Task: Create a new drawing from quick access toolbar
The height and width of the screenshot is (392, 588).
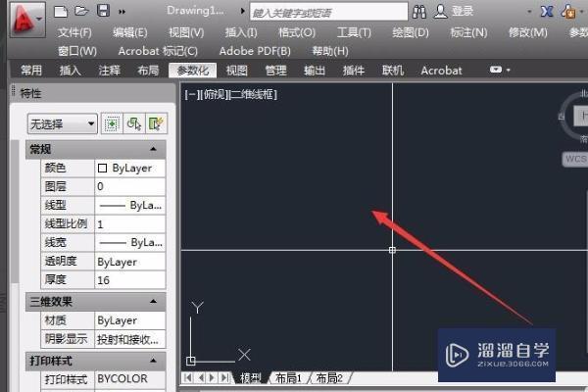Action: pos(61,11)
